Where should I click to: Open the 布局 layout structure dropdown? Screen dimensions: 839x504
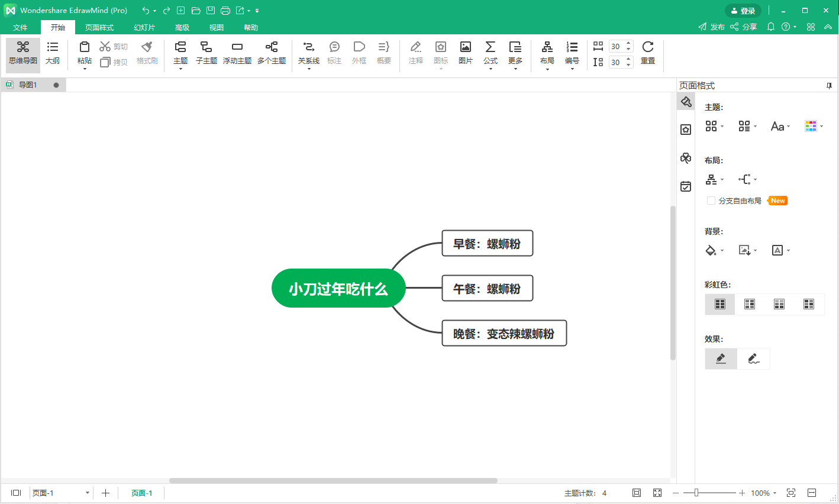tap(714, 179)
